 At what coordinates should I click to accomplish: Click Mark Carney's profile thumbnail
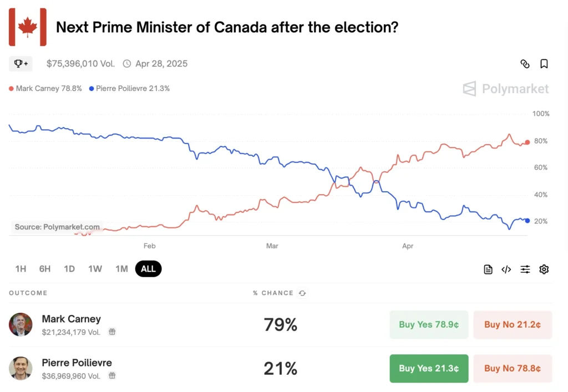[21, 324]
